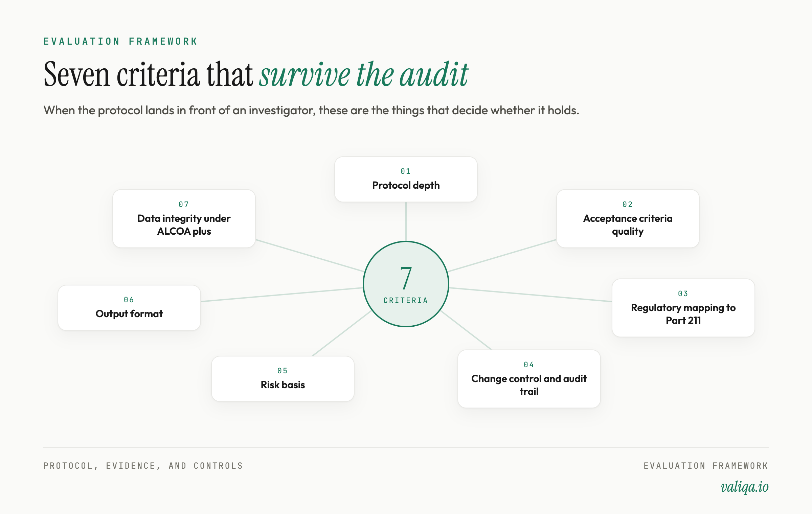This screenshot has width=812, height=514.
Task: Click the Output format card
Action: coord(129,308)
